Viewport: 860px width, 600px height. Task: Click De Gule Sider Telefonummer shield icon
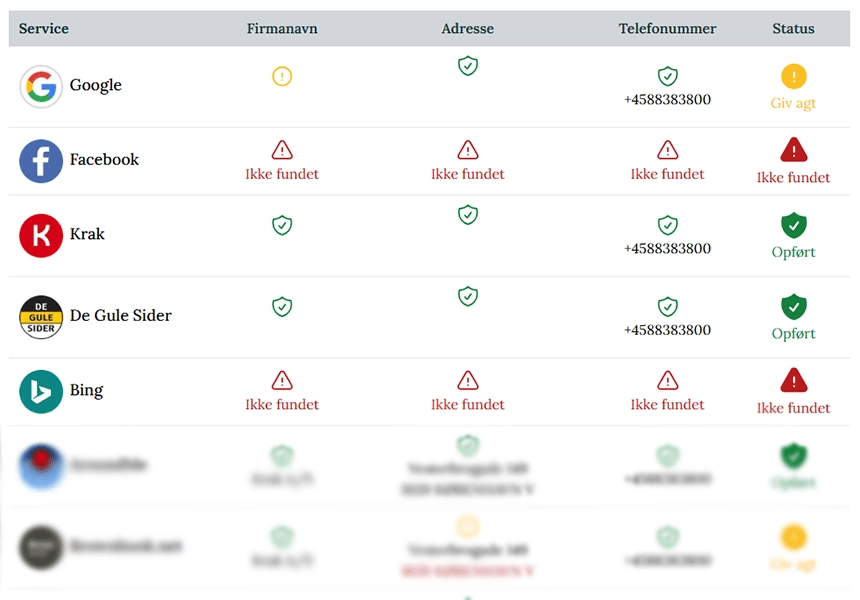point(667,307)
